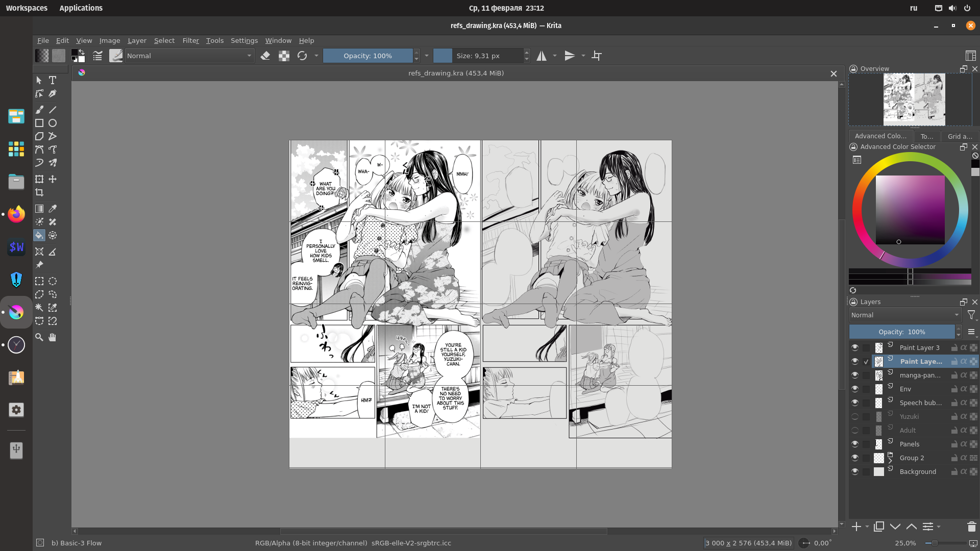
Task: Select the Speech bub... layer
Action: point(920,403)
